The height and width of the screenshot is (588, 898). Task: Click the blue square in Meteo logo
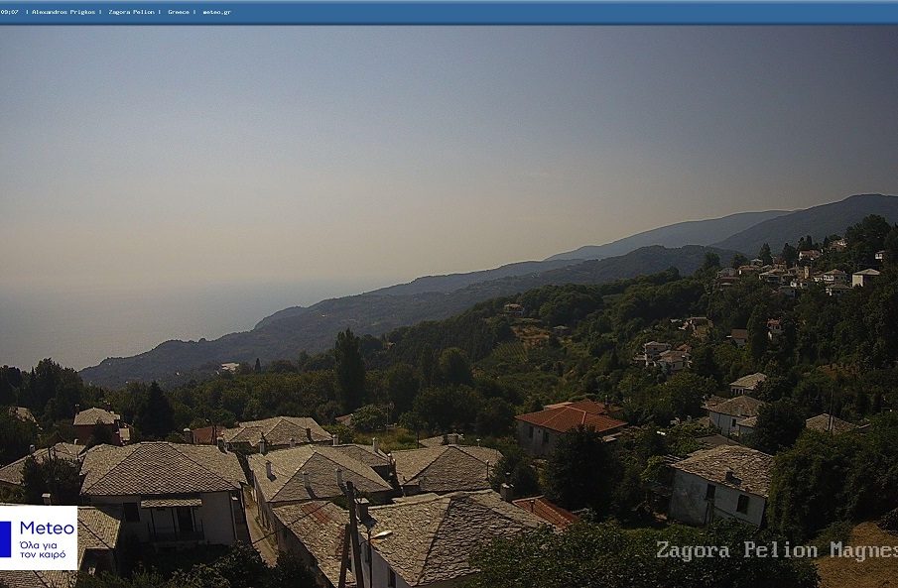pos(6,538)
